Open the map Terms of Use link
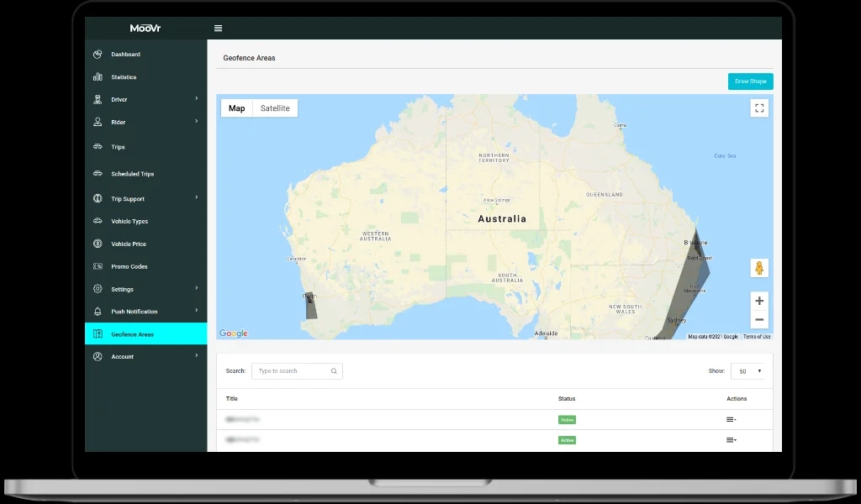 click(757, 337)
